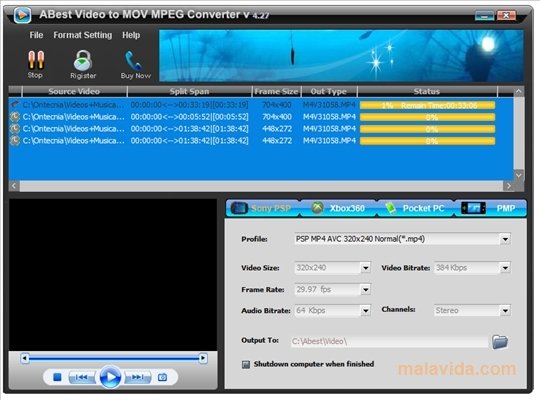The image size is (540, 400).
Task: Click the status icon of the 00:33:19 row
Action: click(14, 104)
